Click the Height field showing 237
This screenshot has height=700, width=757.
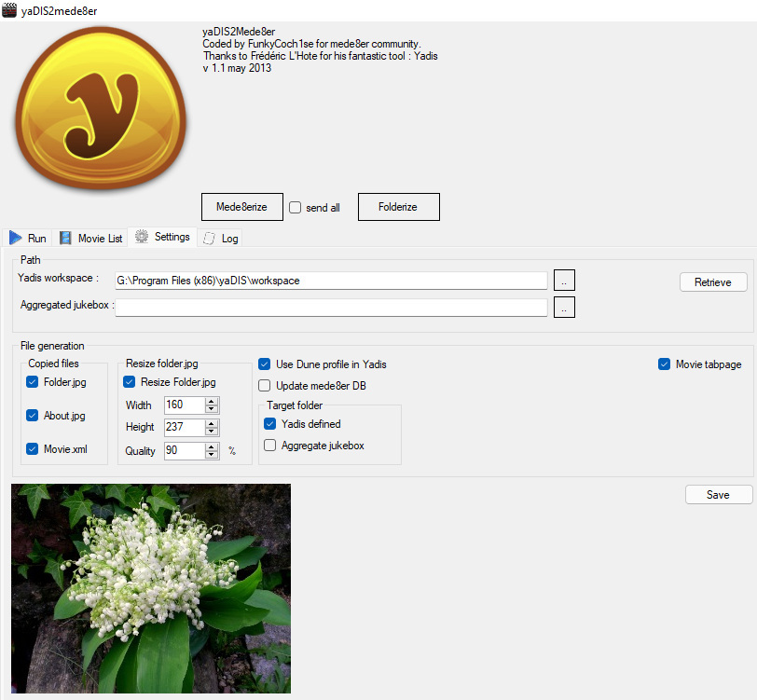pos(185,427)
